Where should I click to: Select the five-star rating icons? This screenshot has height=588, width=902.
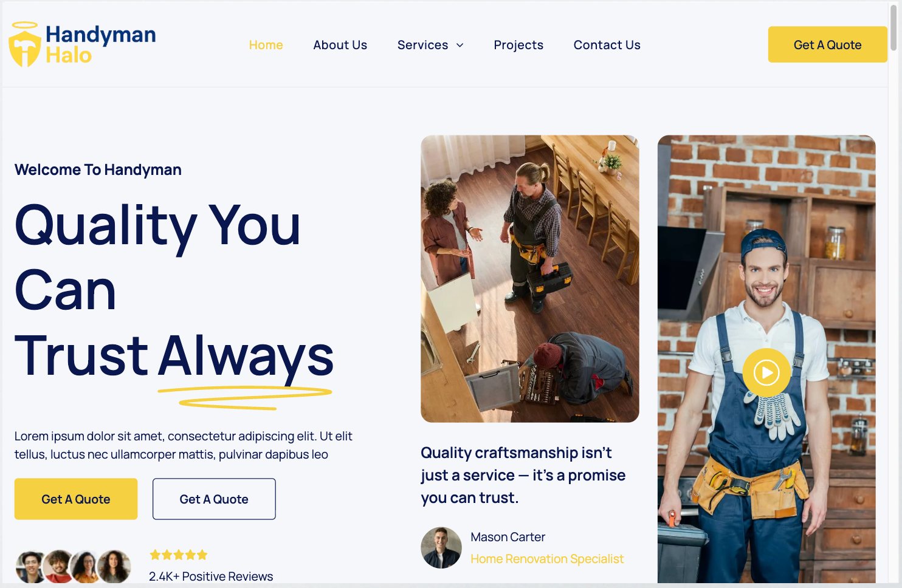click(179, 555)
